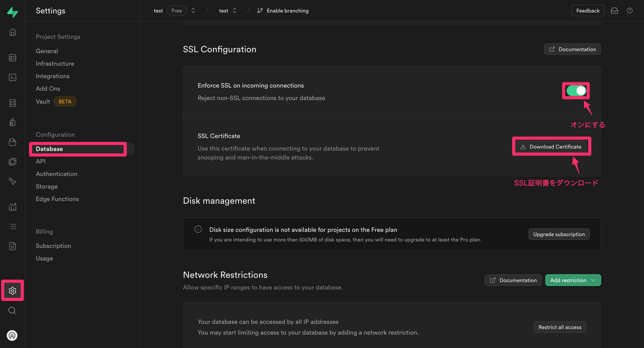Click the Free plan badge
This screenshot has width=644, height=348.
177,11
